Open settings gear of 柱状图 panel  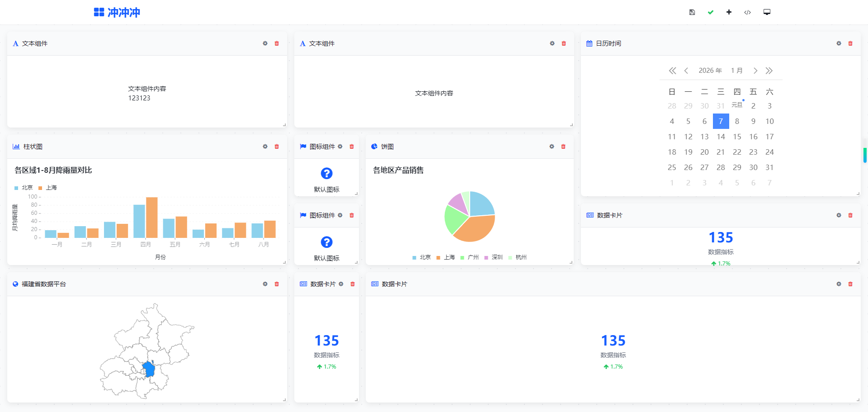click(265, 147)
